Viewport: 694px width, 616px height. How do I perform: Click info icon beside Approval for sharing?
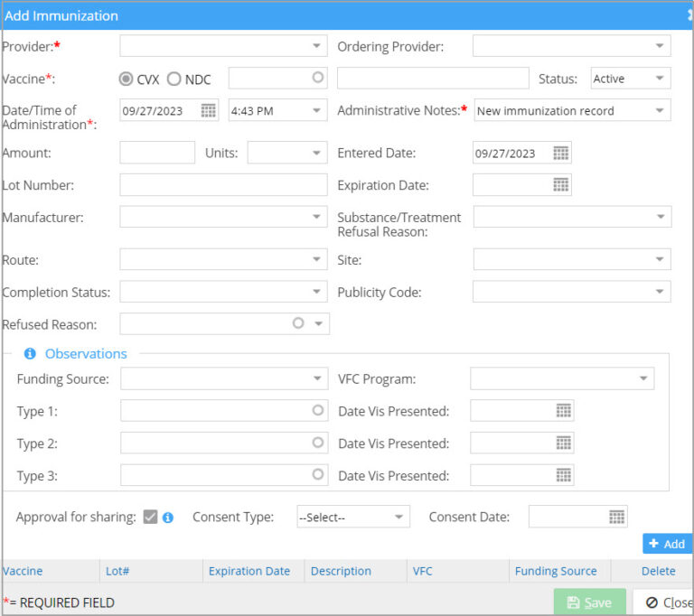point(168,518)
